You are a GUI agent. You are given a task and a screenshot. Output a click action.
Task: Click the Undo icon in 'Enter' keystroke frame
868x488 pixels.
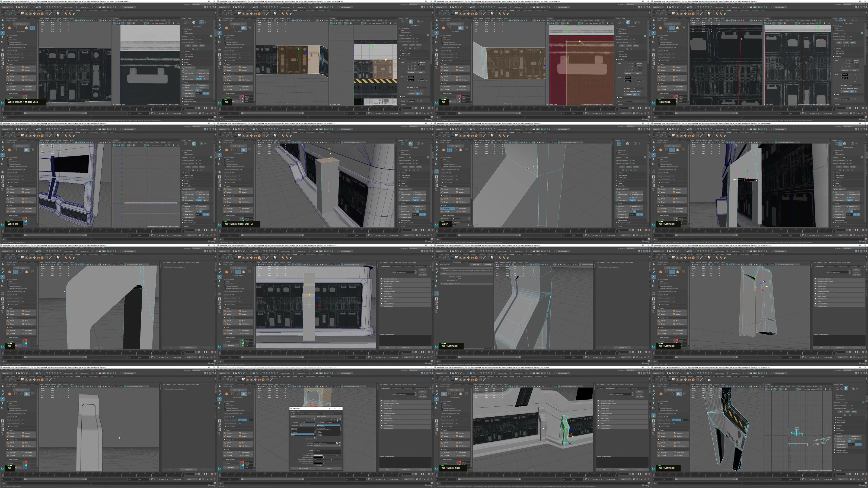(459, 129)
